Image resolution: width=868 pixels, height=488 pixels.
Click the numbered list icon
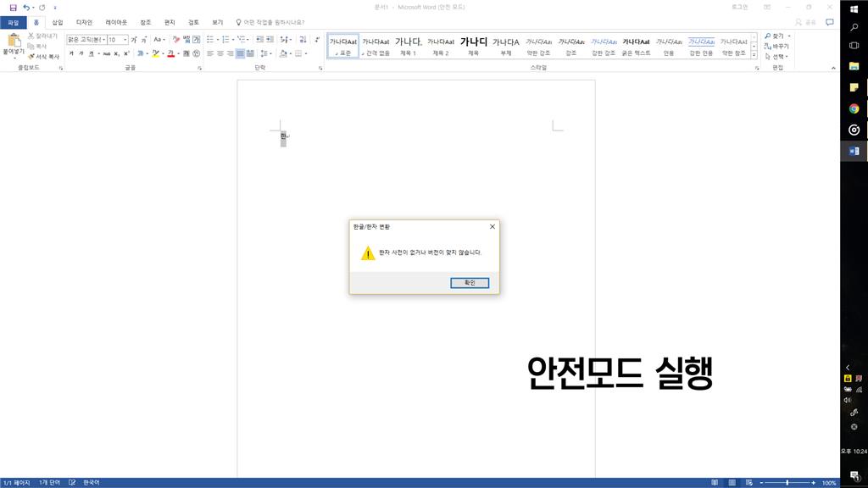[225, 39]
